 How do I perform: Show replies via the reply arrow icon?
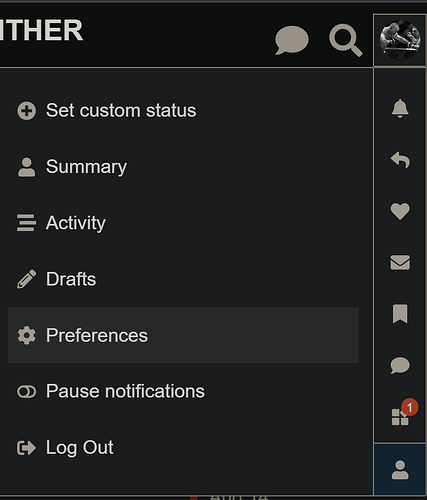click(400, 160)
